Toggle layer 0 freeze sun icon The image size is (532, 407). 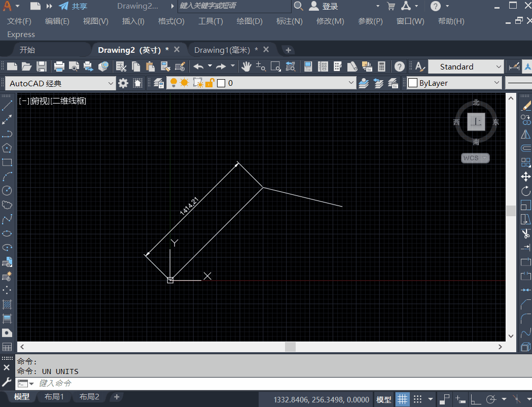[x=184, y=83]
